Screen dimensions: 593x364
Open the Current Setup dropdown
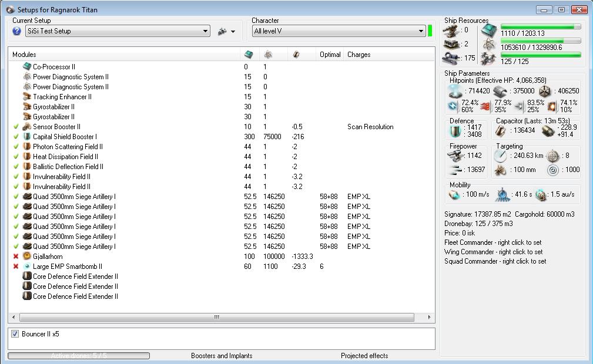coord(118,31)
